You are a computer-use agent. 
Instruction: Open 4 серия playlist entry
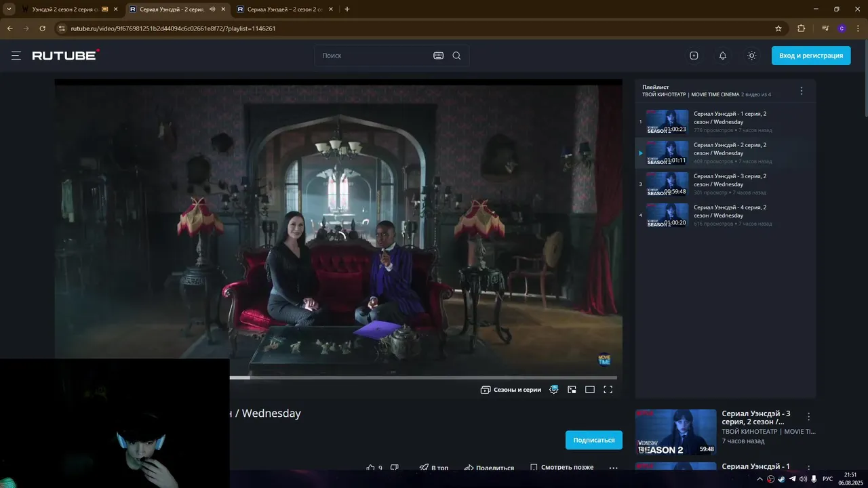(725, 215)
